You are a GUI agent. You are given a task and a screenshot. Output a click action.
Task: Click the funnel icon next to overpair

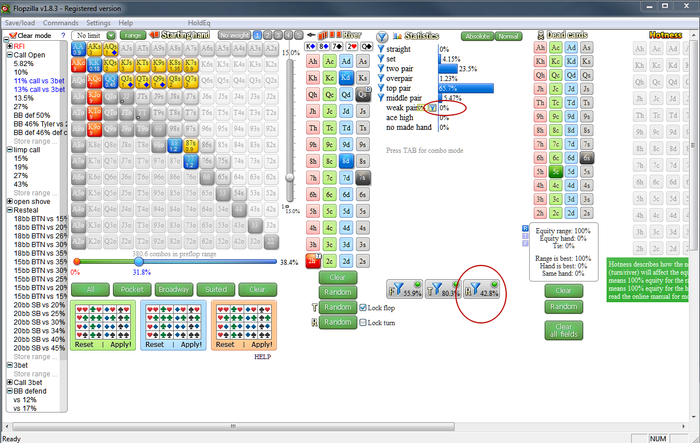tap(381, 78)
